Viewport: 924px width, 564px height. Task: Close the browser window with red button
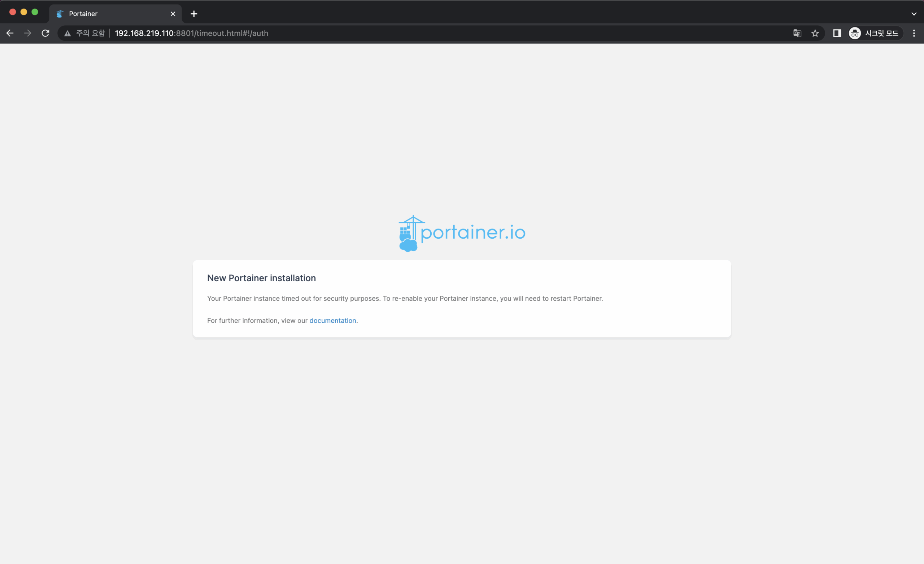click(x=12, y=12)
